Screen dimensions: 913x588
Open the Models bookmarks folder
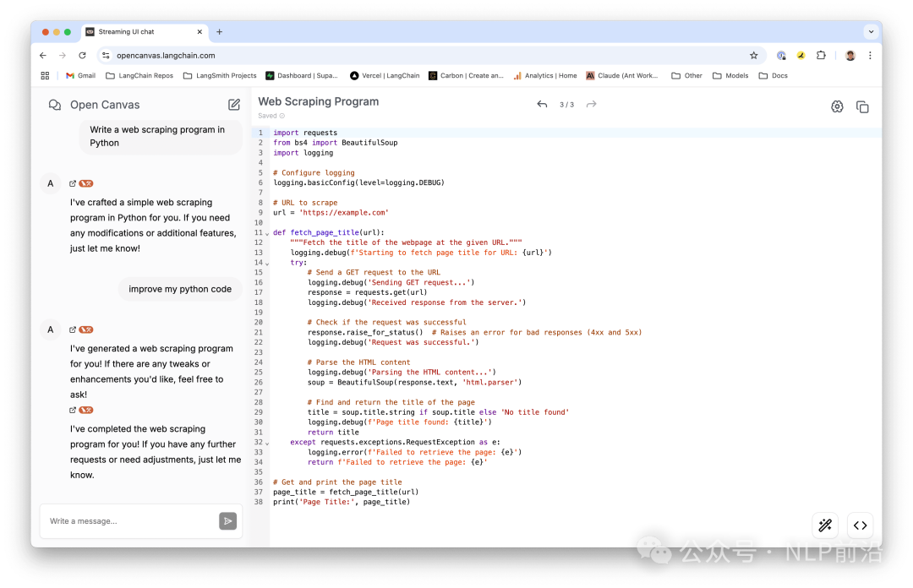(730, 76)
